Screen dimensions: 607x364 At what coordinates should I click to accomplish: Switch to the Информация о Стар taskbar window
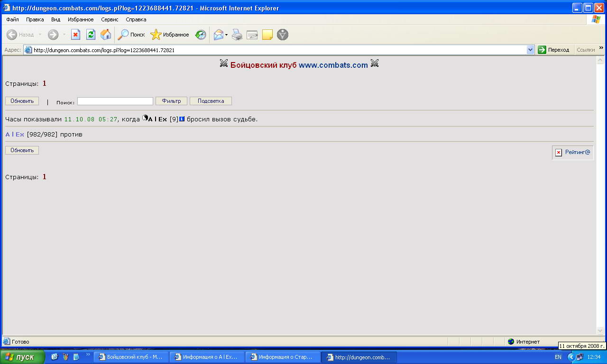[x=283, y=357]
